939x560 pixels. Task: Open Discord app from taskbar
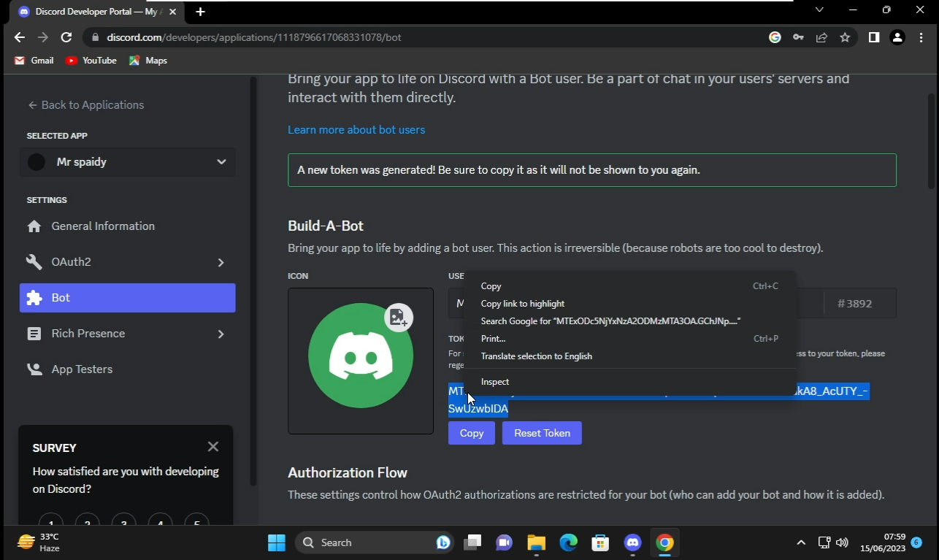(x=633, y=542)
